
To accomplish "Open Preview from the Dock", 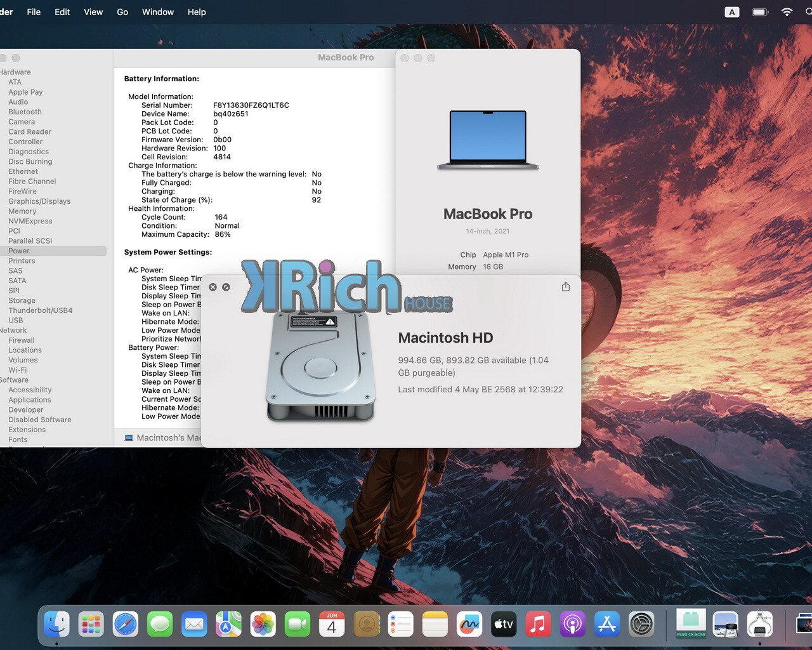I will pos(725,625).
